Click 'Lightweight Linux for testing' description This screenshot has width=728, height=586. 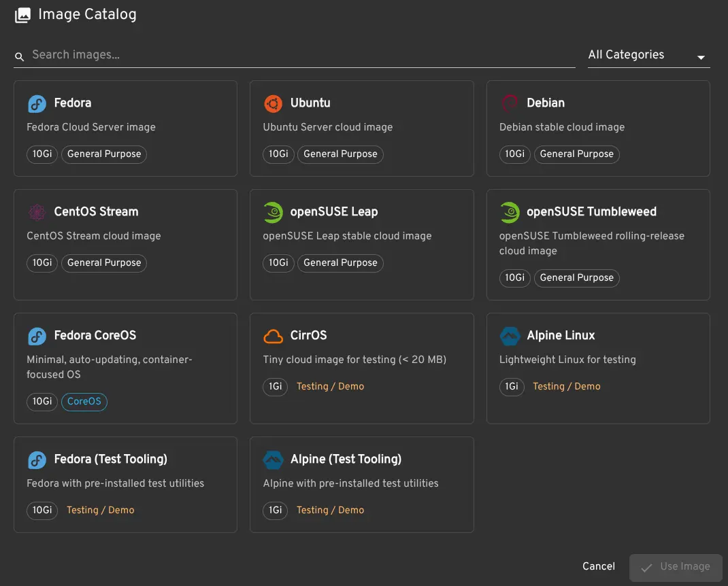tap(567, 360)
